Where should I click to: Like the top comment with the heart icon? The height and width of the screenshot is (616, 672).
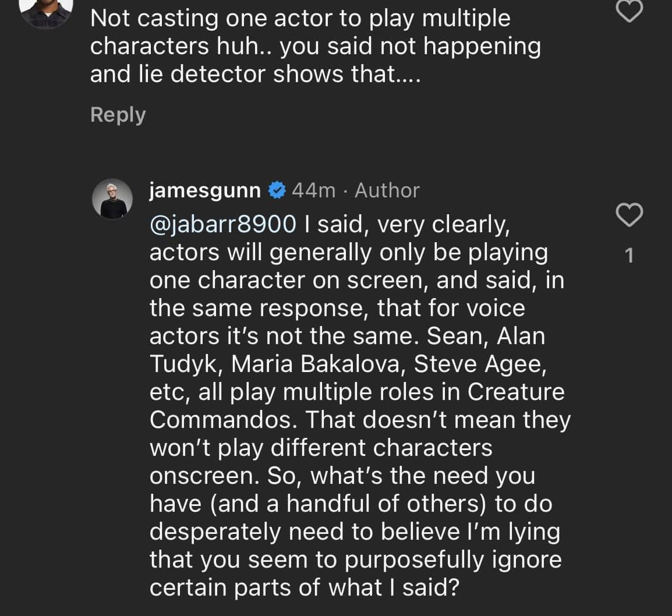629,10
